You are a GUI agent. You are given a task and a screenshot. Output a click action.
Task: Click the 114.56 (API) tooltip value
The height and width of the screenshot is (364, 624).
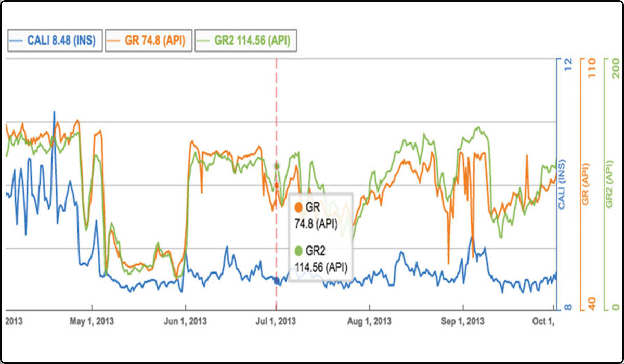tap(321, 267)
